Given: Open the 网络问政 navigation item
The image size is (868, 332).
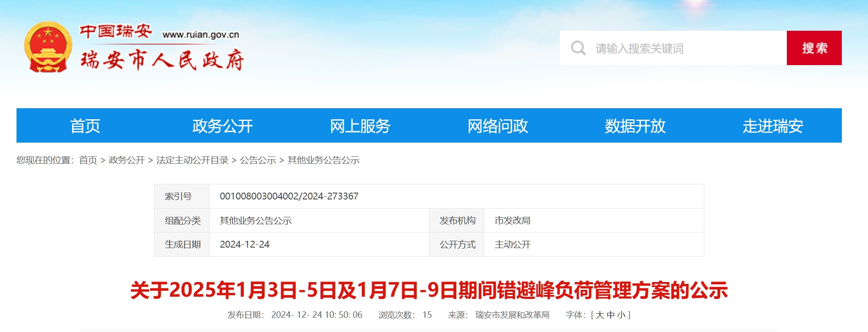Looking at the screenshot, I should click(x=498, y=126).
